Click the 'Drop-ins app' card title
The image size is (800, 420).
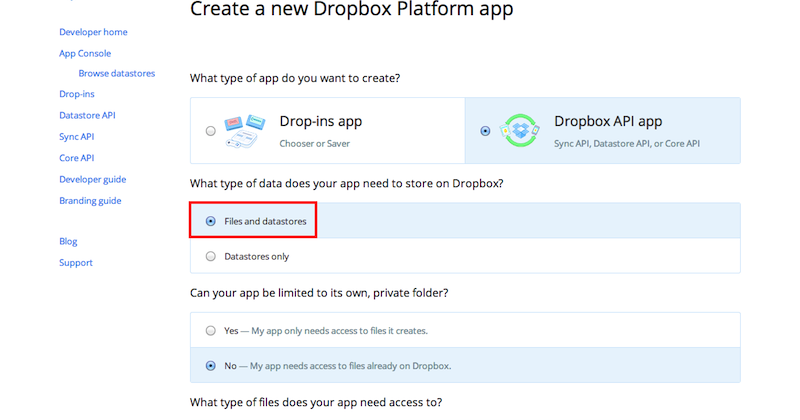point(321,121)
